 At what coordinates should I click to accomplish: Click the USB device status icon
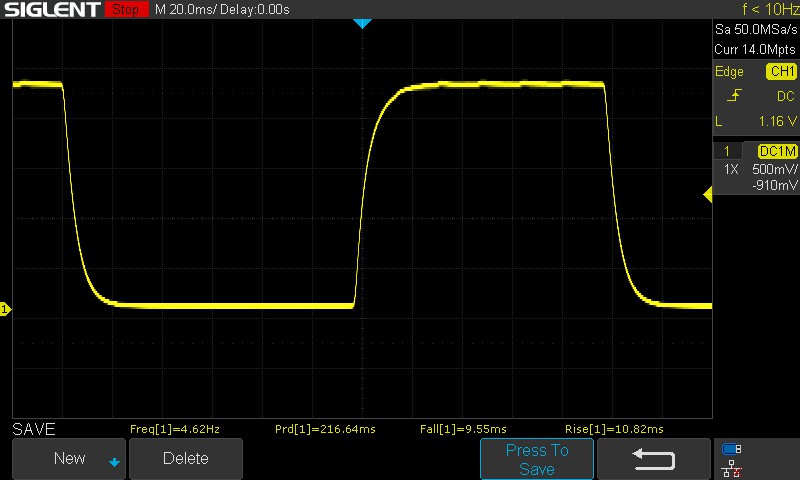point(731,449)
